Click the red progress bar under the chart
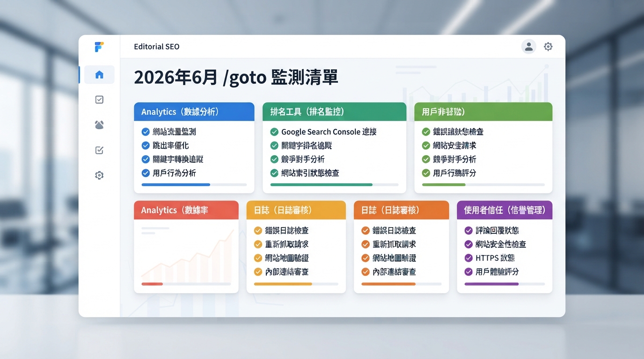 (x=186, y=284)
